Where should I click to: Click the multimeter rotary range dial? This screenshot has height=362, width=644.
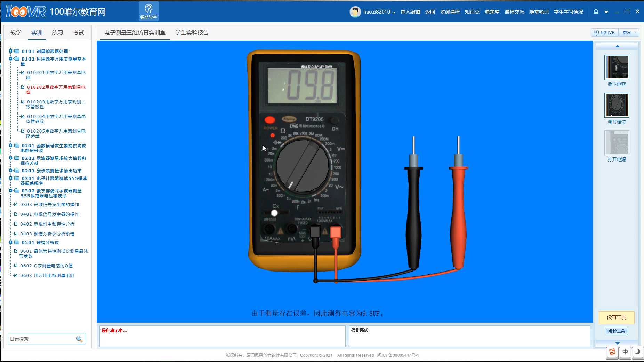(x=302, y=166)
